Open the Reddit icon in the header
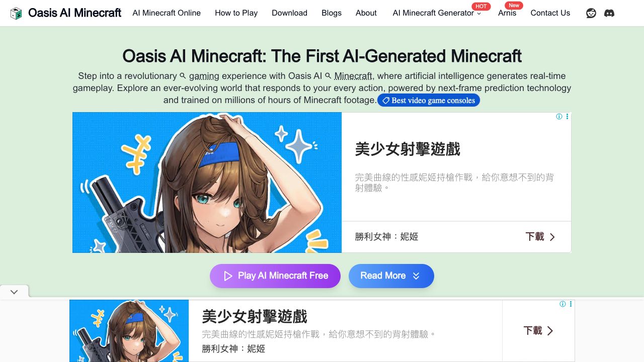 pos(591,13)
